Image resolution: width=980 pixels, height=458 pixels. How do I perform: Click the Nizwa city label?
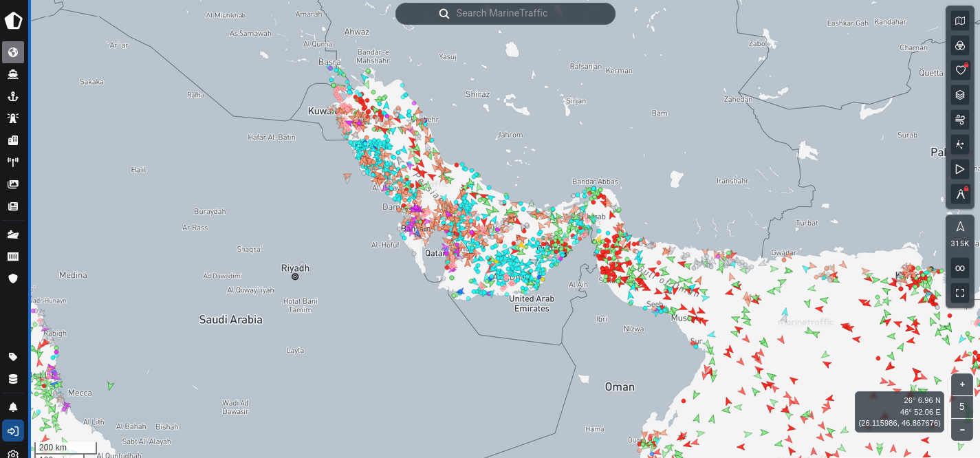pyautogui.click(x=633, y=329)
